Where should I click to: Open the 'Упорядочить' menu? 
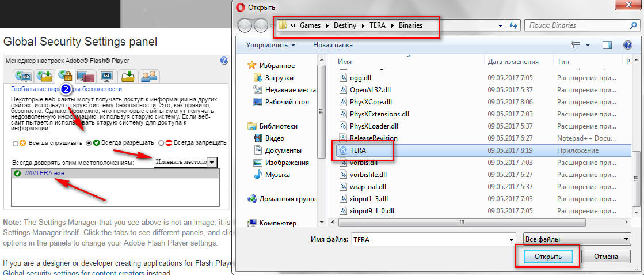(270, 45)
